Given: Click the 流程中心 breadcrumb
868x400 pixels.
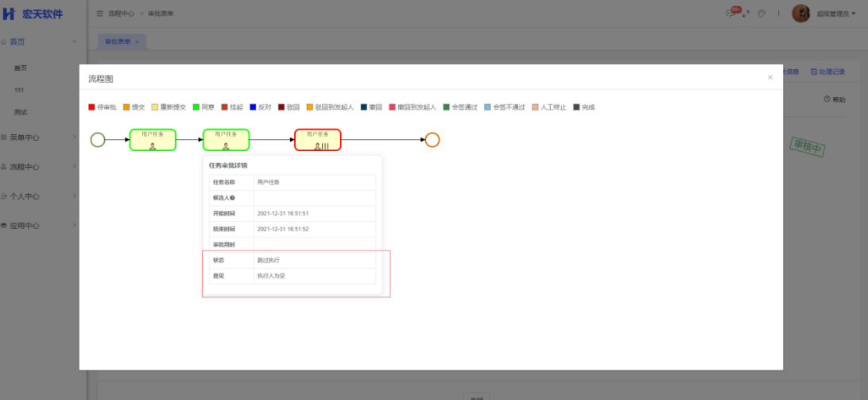Looking at the screenshot, I should pos(122,14).
